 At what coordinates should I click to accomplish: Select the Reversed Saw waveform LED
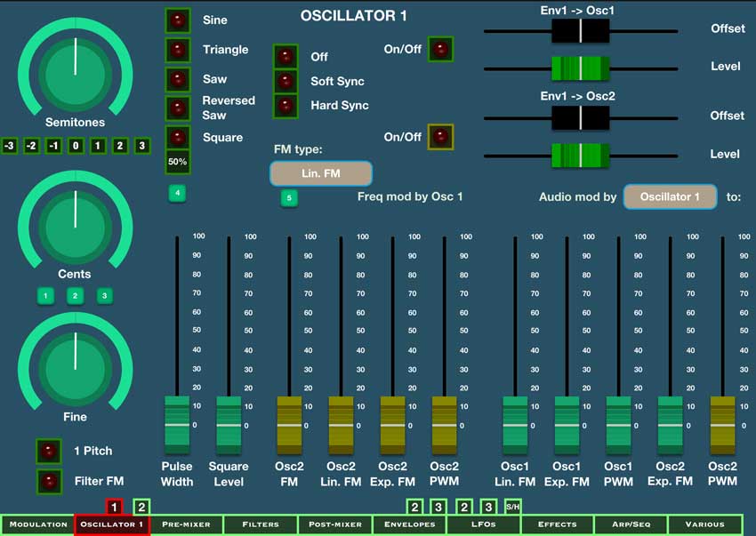[x=179, y=108]
